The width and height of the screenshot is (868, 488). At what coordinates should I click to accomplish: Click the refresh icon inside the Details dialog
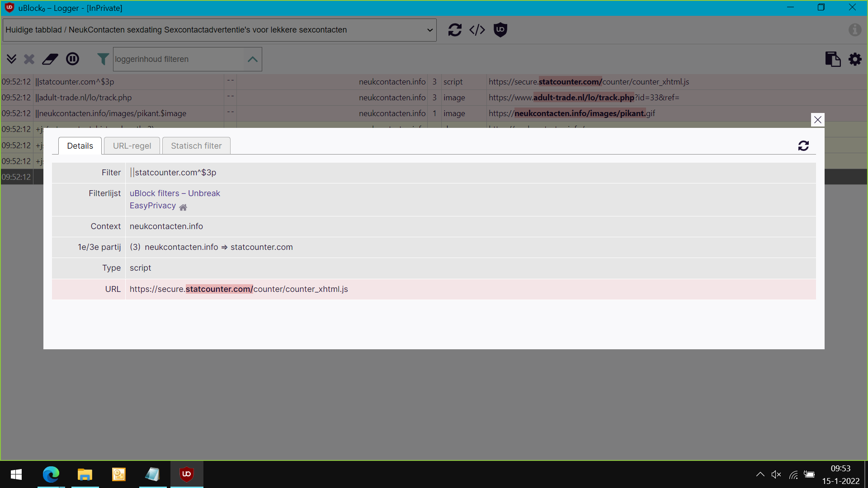tap(803, 145)
